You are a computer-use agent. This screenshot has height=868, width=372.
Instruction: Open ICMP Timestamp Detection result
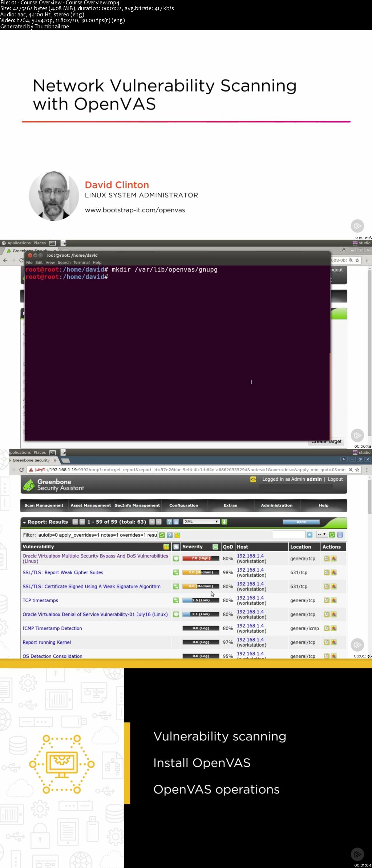pos(52,628)
